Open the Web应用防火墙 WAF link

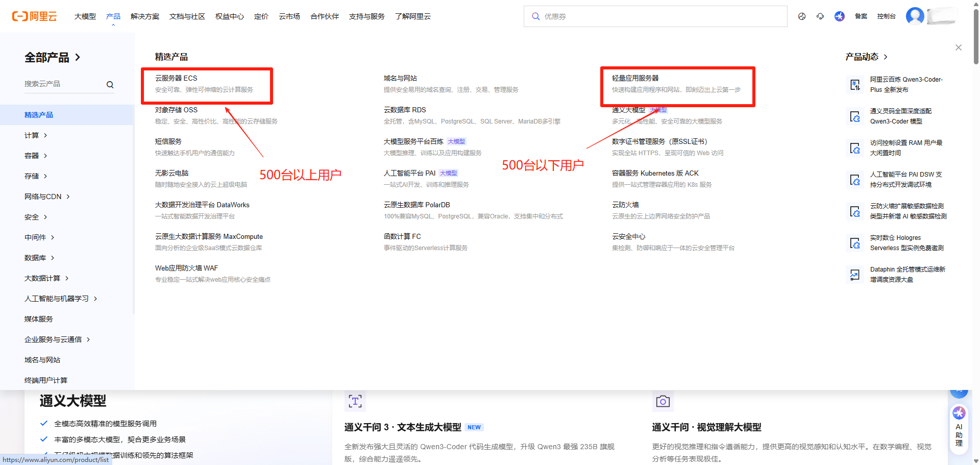tap(186, 268)
